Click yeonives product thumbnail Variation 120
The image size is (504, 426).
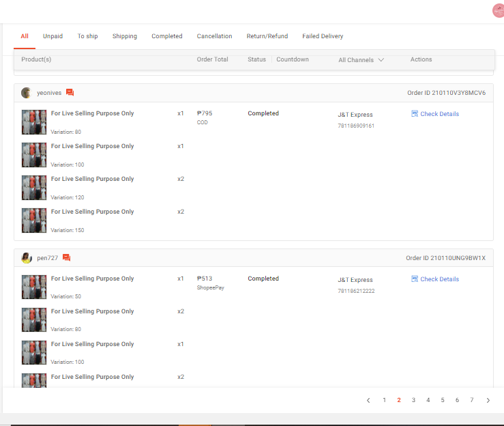pos(34,188)
